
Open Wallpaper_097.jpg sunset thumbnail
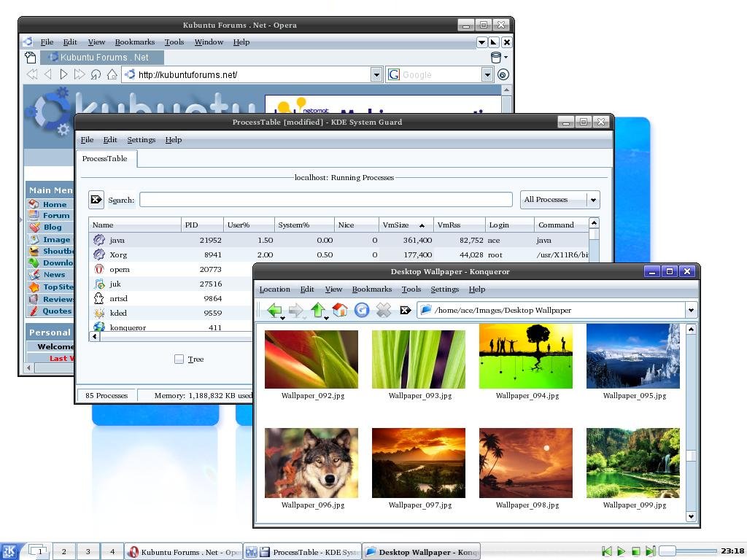pos(419,463)
